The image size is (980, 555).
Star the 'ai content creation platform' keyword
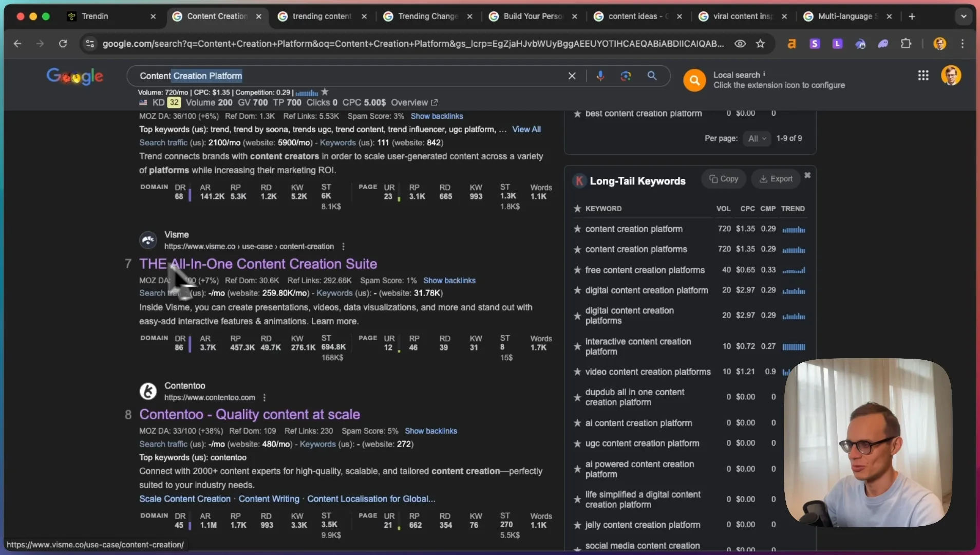(x=577, y=423)
